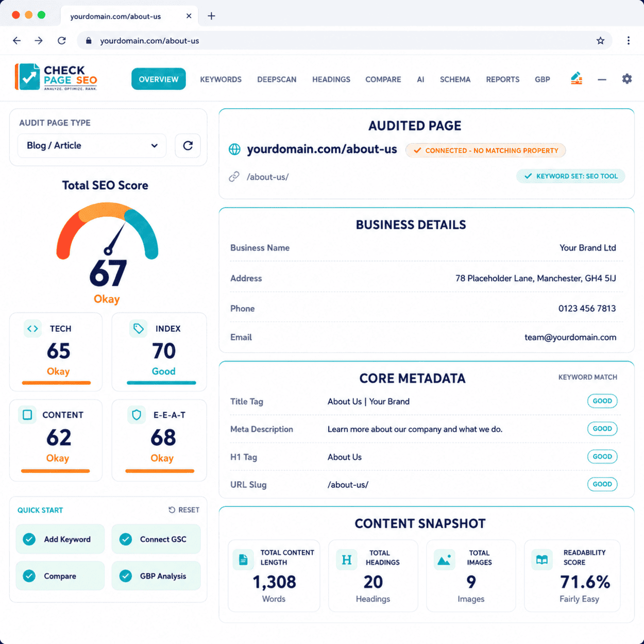This screenshot has width=644, height=644.
Task: Click the Keyword Set: SEO Tool badge
Action: pyautogui.click(x=571, y=176)
